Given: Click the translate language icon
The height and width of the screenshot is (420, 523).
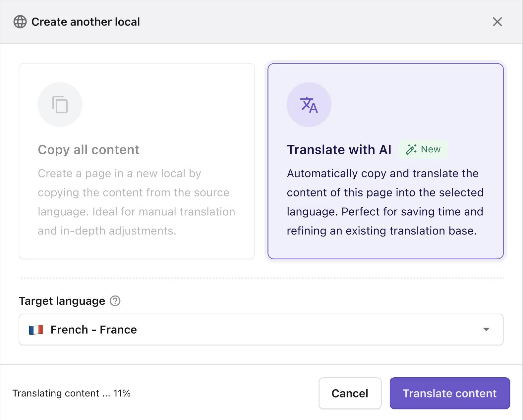Looking at the screenshot, I should 309,105.
